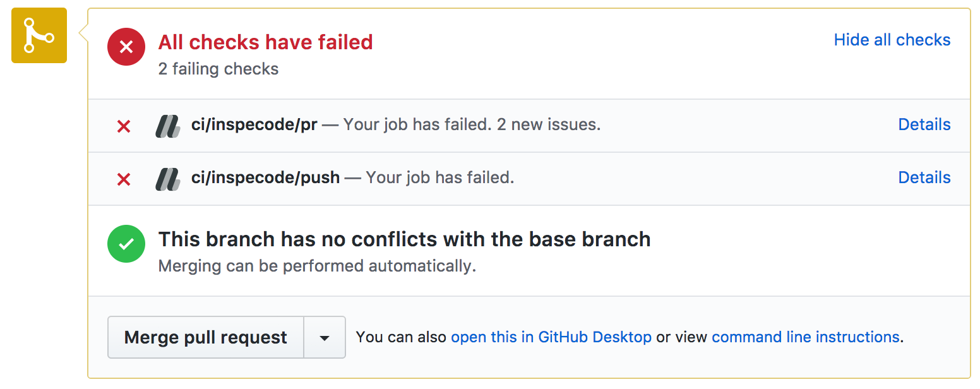This screenshot has width=980, height=389.
Task: Click the Inspecode logo on the pr check
Action: [168, 126]
